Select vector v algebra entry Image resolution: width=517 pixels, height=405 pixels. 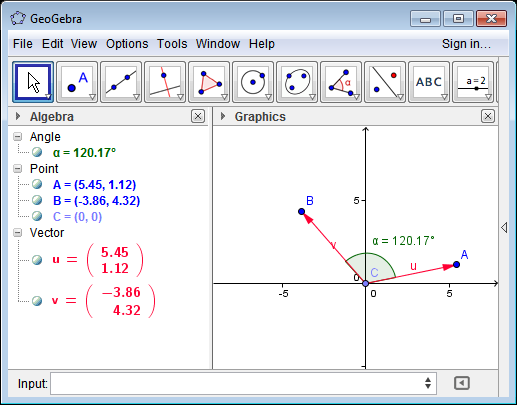(103, 301)
